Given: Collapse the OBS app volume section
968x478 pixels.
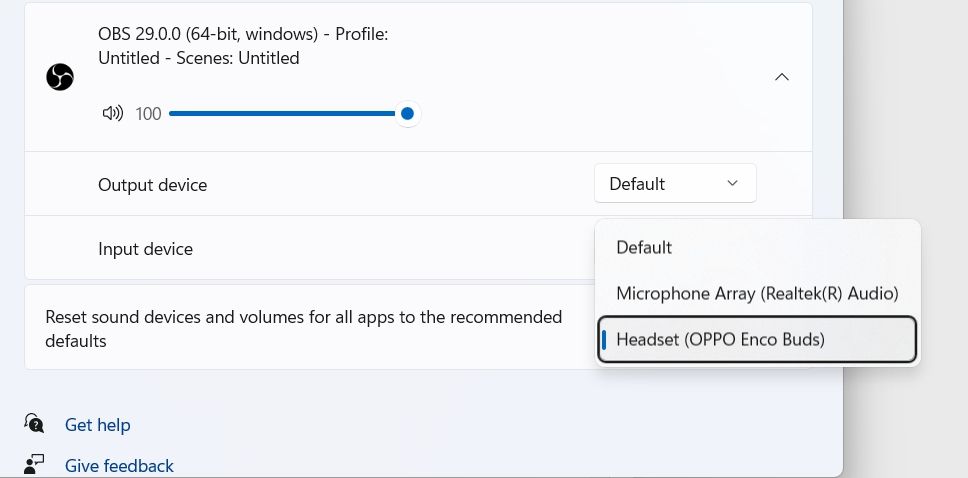Looking at the screenshot, I should click(x=782, y=77).
